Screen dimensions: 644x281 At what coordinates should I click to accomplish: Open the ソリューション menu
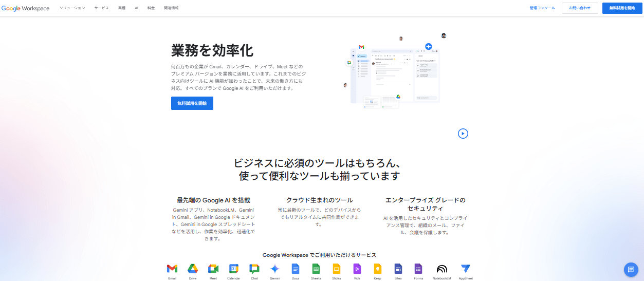tap(72, 8)
